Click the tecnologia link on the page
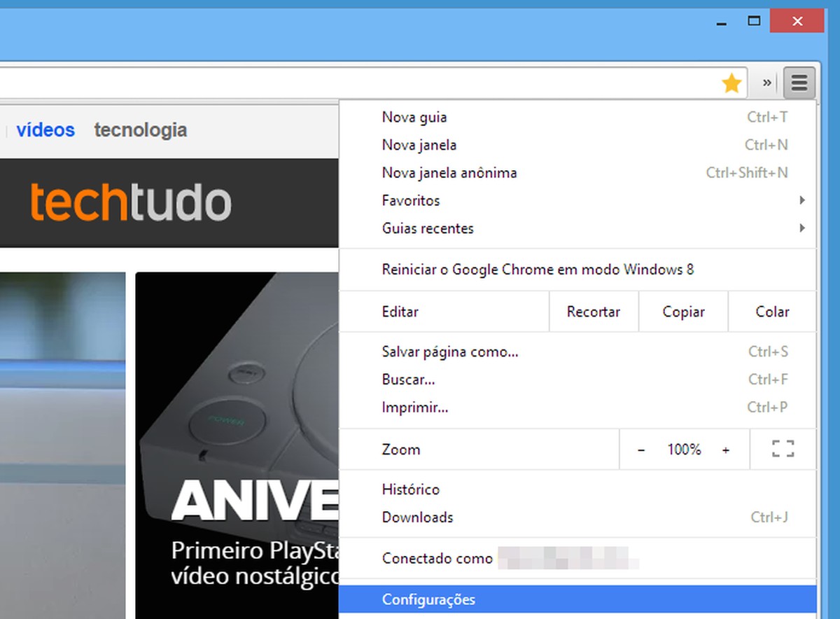 [141, 130]
